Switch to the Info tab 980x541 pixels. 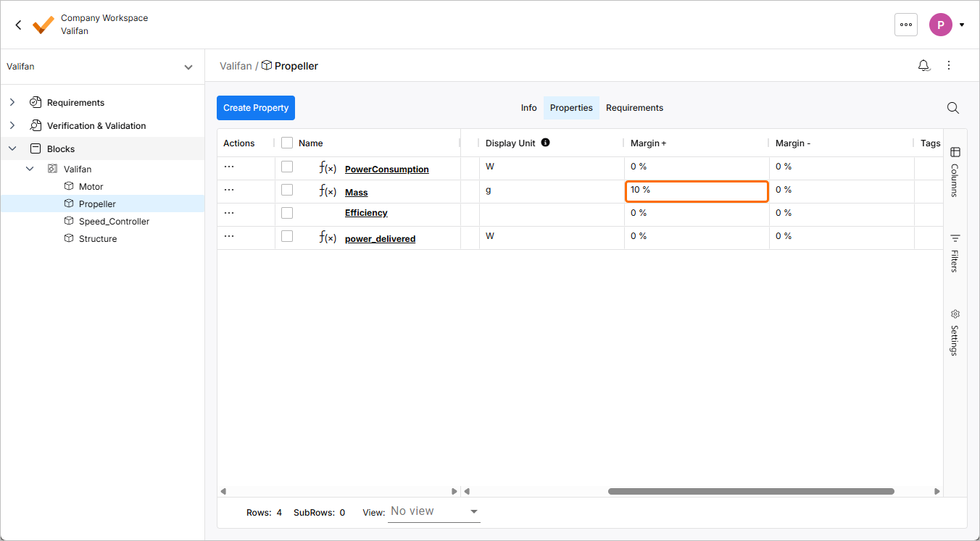coord(528,108)
